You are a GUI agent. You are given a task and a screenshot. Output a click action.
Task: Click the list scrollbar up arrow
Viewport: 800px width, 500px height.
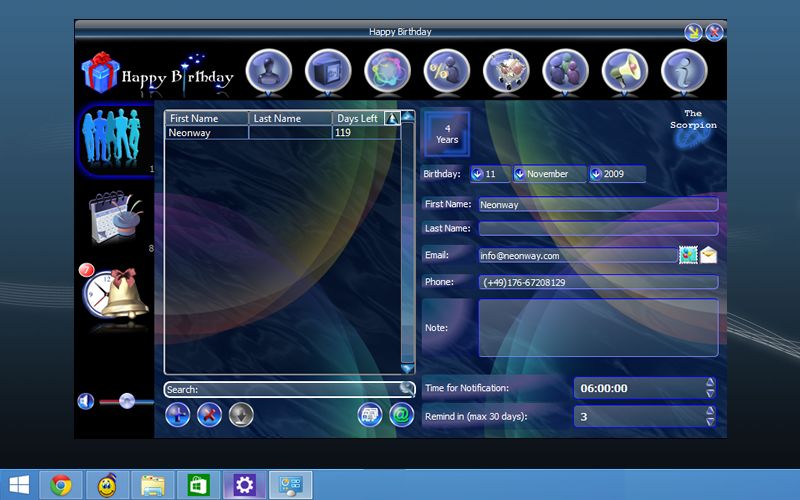pos(407,116)
